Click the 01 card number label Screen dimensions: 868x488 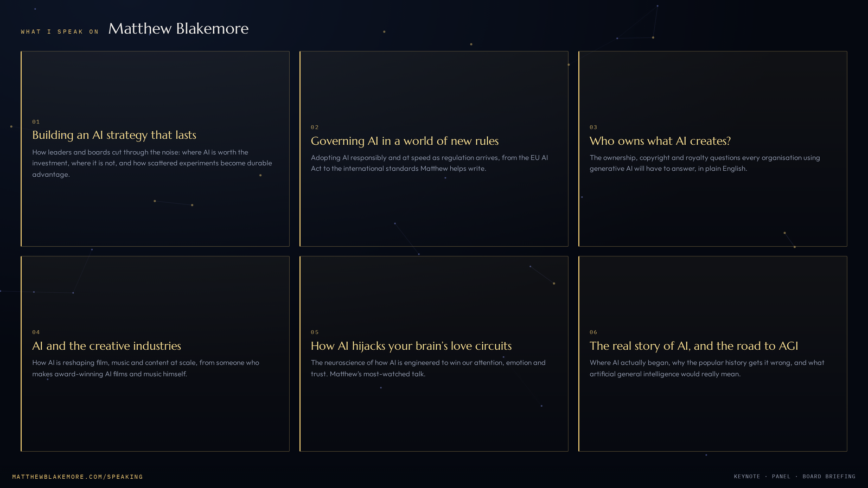36,122
